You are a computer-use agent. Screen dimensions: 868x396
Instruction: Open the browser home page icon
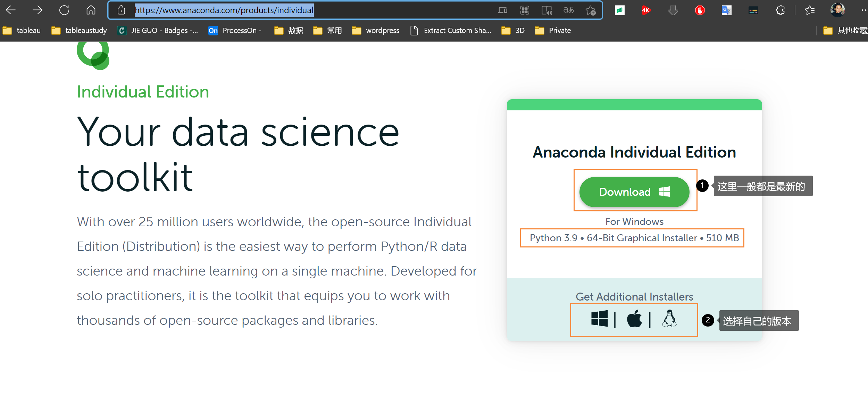tap(91, 10)
